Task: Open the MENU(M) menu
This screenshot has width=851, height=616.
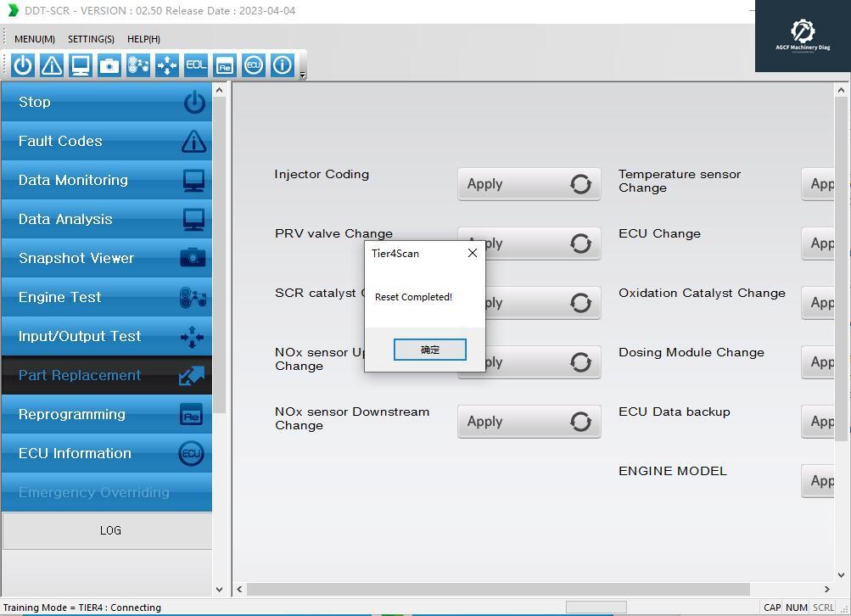Action: point(35,39)
